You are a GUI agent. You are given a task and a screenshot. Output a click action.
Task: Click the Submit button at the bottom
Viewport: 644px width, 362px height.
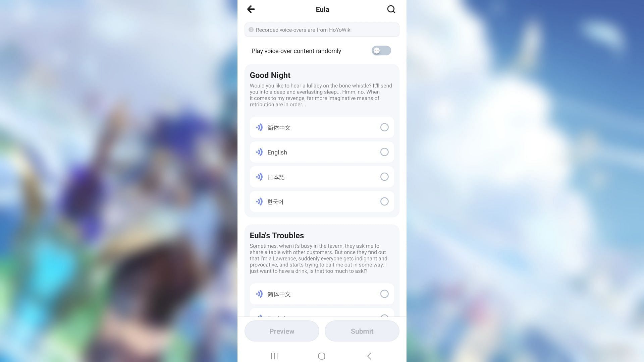[362, 331]
